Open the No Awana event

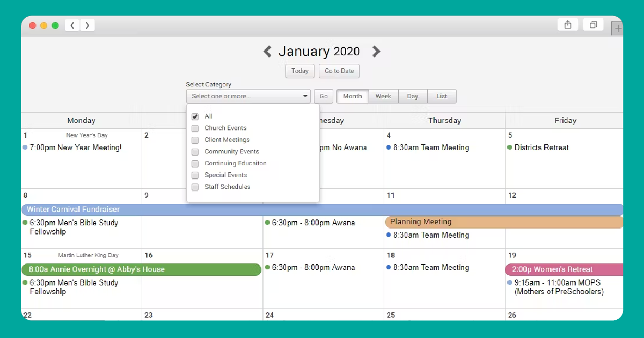pos(343,148)
